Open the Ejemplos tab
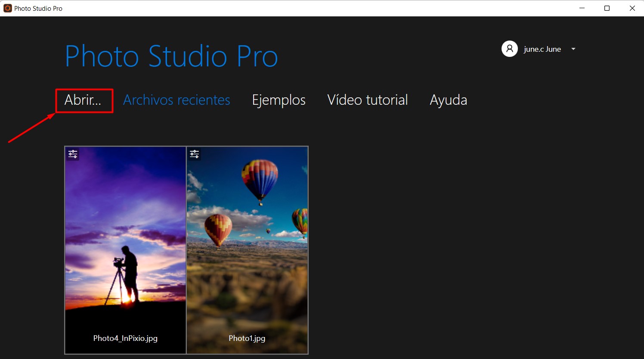 [279, 100]
